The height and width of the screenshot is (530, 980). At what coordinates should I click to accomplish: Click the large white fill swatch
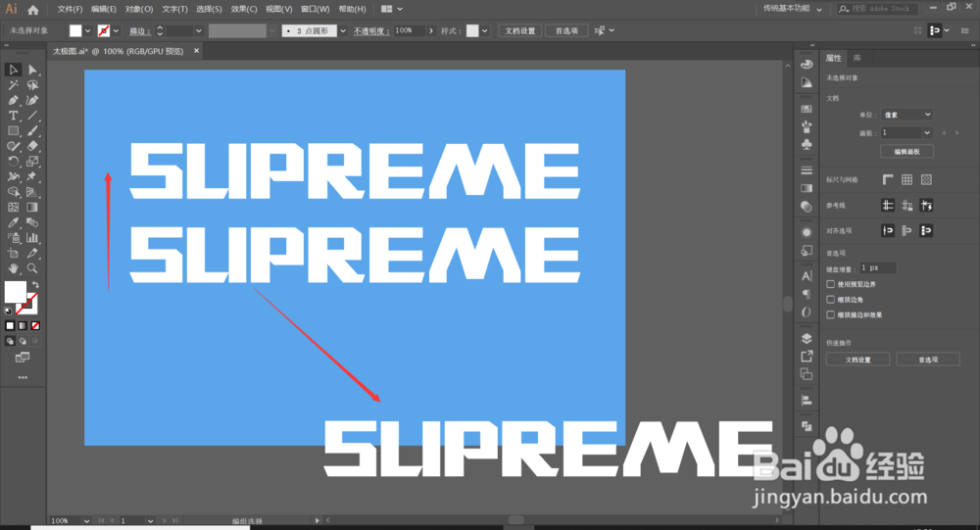15,292
